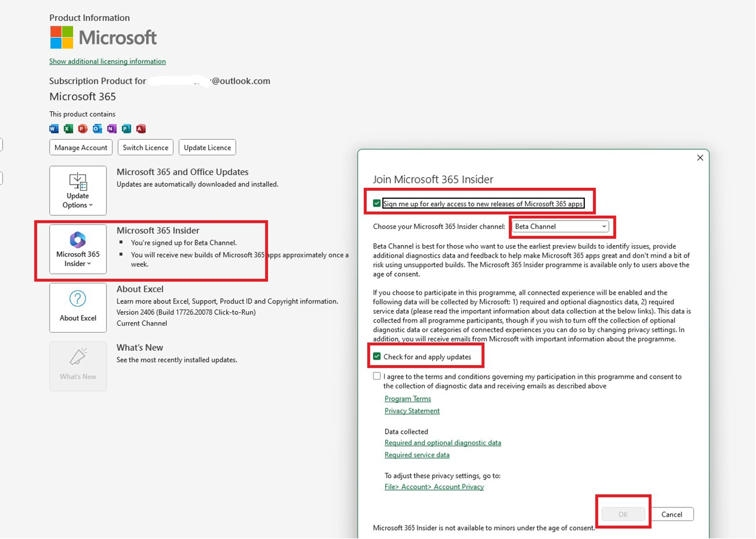Open the Insider channel dropdown
Image resolution: width=756 pixels, height=539 pixels.
[560, 226]
